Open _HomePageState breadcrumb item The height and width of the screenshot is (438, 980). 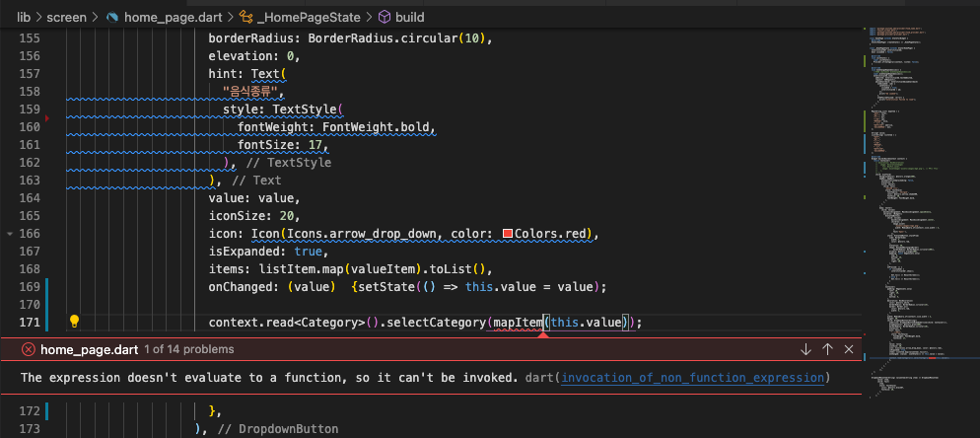point(309,17)
